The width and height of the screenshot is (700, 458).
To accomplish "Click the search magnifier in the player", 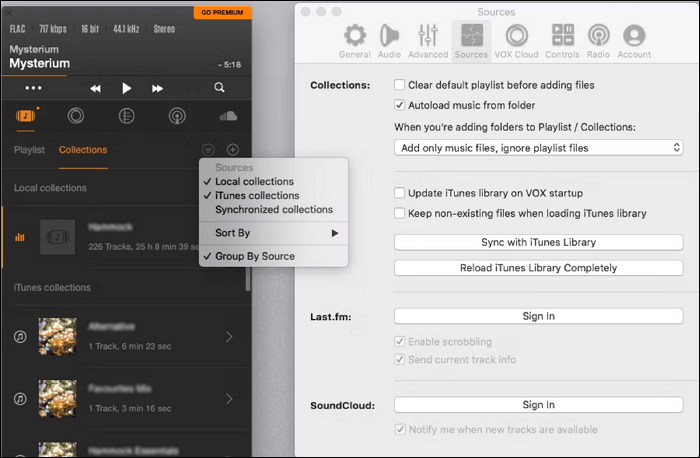I will (x=219, y=88).
